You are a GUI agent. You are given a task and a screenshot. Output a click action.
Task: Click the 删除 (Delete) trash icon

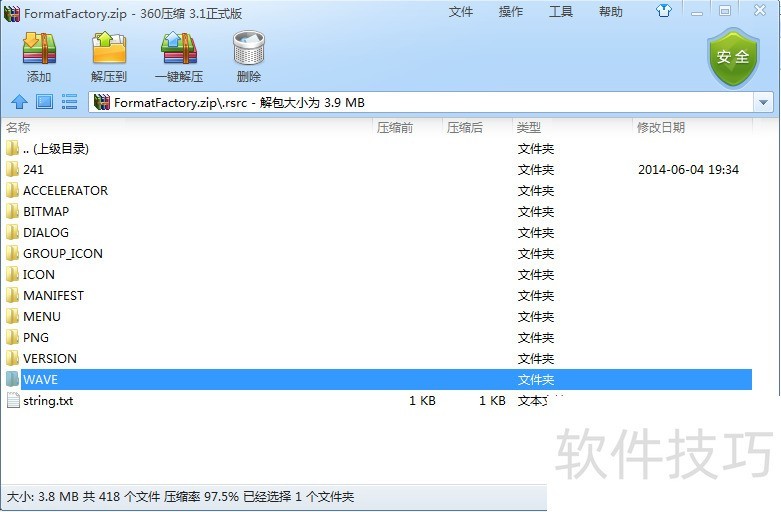pos(249,48)
